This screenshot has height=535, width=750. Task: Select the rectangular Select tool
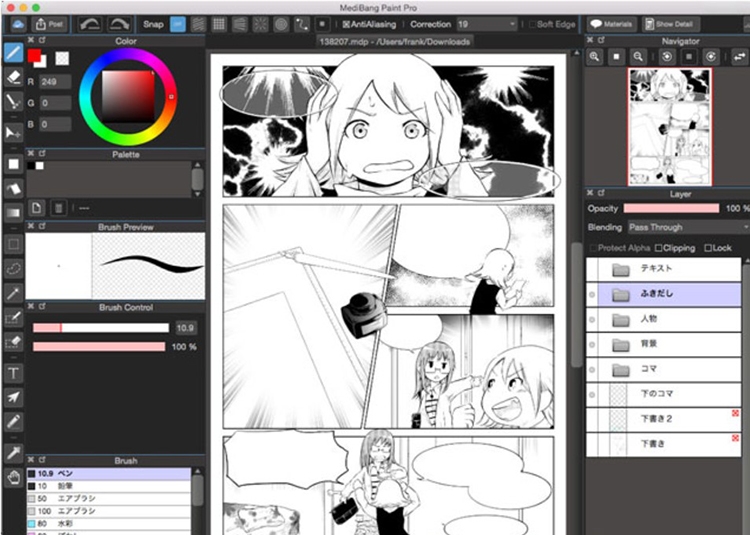[x=13, y=244]
